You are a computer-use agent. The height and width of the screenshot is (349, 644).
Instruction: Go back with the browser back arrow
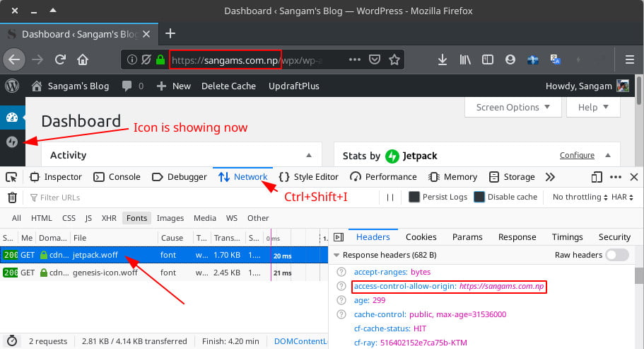coord(14,60)
